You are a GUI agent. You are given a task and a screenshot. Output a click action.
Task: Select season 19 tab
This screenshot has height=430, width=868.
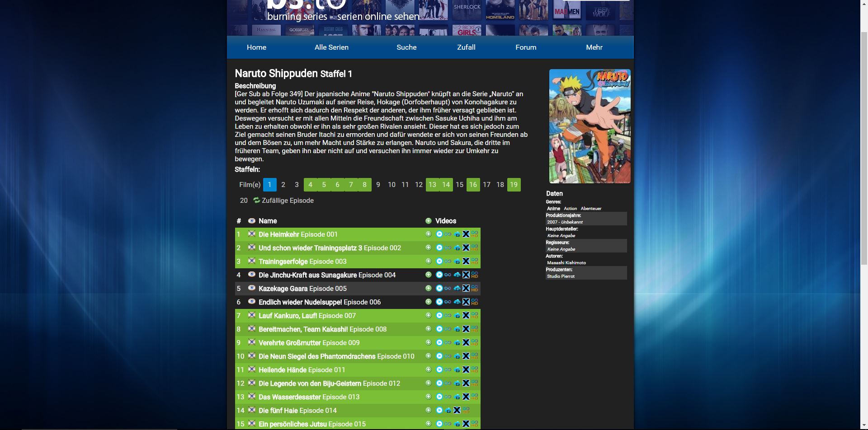pyautogui.click(x=514, y=184)
